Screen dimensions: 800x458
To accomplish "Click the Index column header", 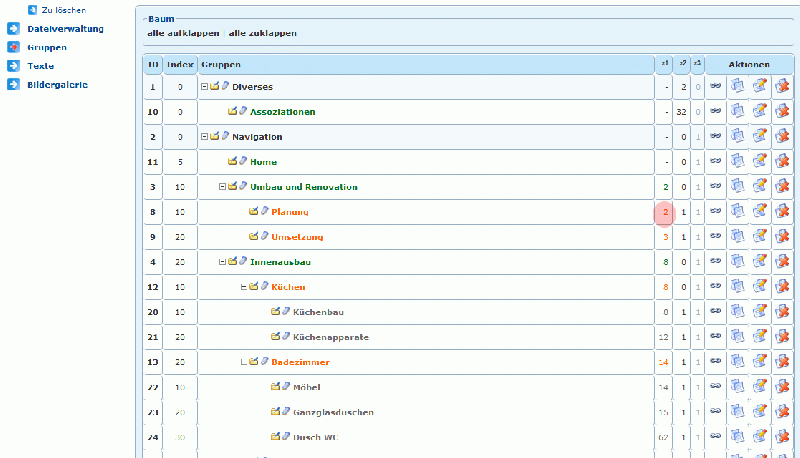I will click(180, 65).
